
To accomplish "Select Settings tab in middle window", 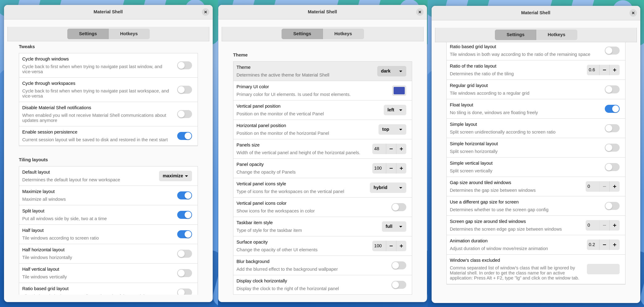I will tap(302, 34).
